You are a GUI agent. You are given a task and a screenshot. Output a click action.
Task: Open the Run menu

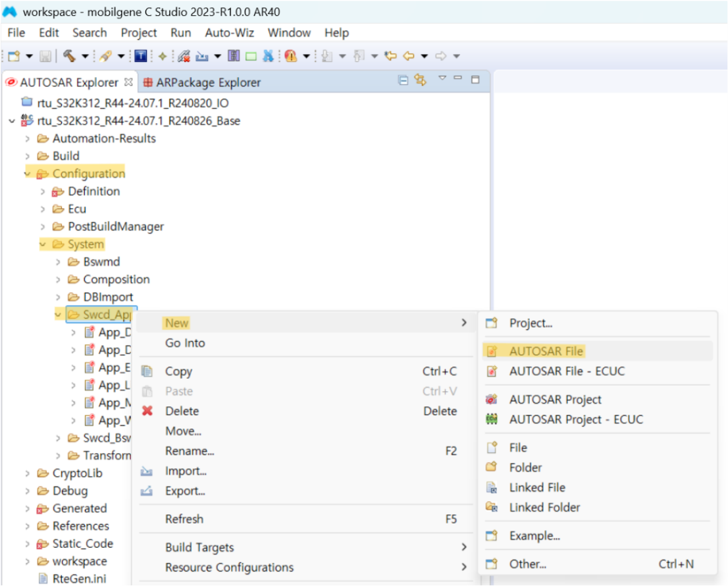point(180,33)
